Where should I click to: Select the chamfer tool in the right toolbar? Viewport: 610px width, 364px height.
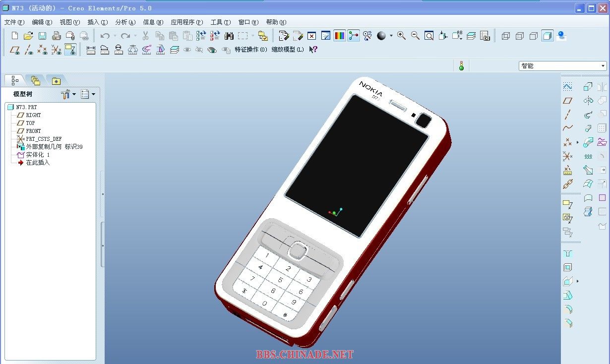(x=568, y=323)
